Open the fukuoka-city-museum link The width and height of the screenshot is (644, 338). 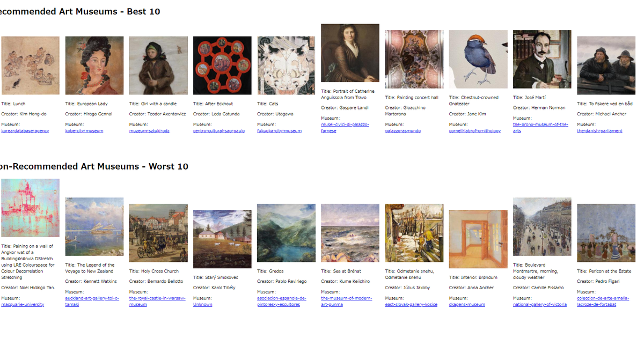pos(279,131)
